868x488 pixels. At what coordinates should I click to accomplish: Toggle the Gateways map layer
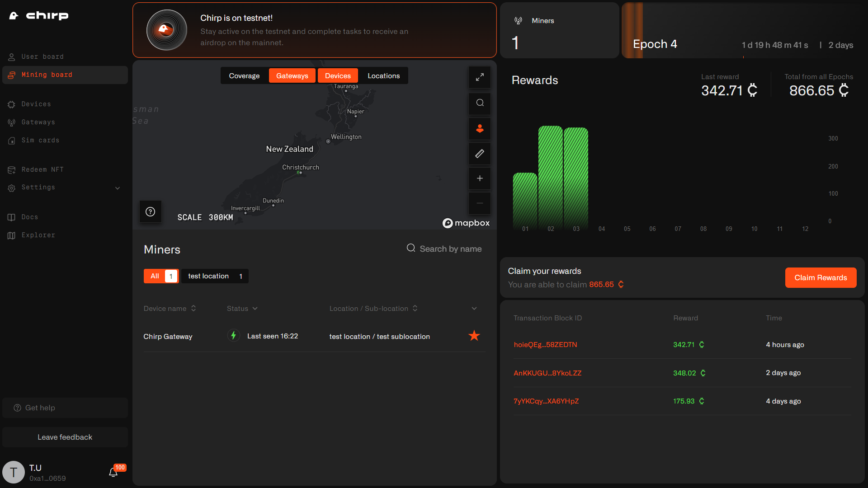[x=292, y=75]
